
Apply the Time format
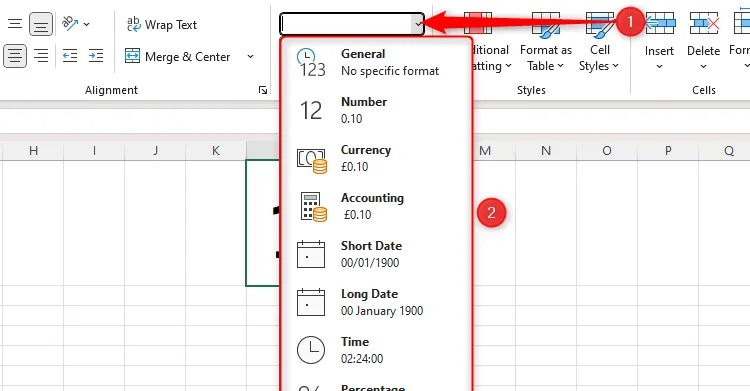coord(376,350)
